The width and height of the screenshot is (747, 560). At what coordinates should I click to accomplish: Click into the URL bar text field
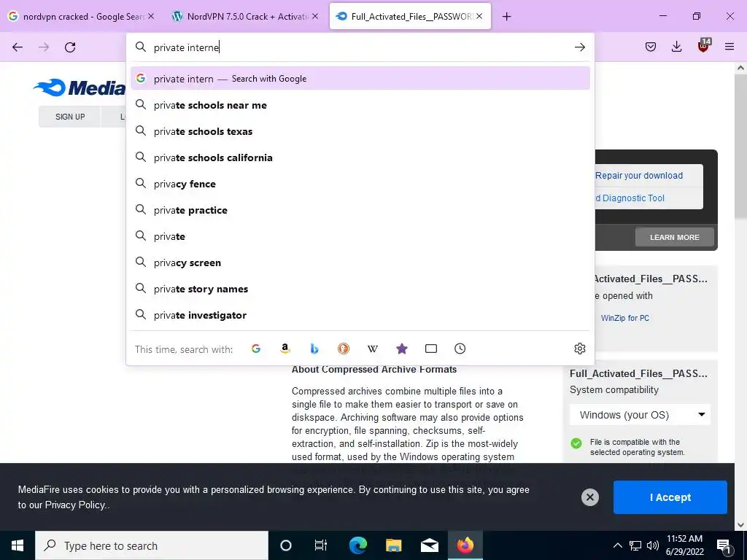pos(360,47)
